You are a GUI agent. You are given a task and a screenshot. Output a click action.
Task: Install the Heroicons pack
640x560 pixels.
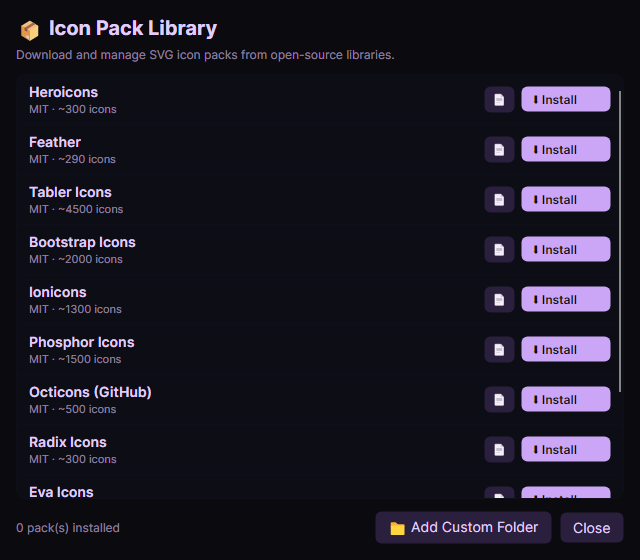tap(566, 99)
